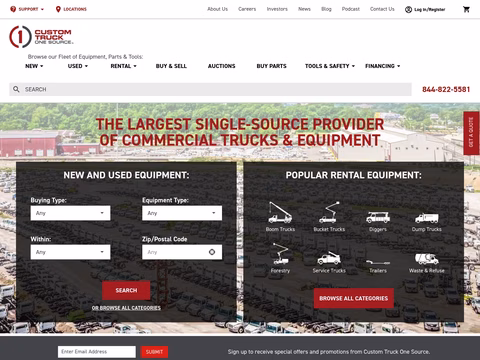Expand the Financing menu
Viewport: 480px width, 360px height.
[x=383, y=66]
